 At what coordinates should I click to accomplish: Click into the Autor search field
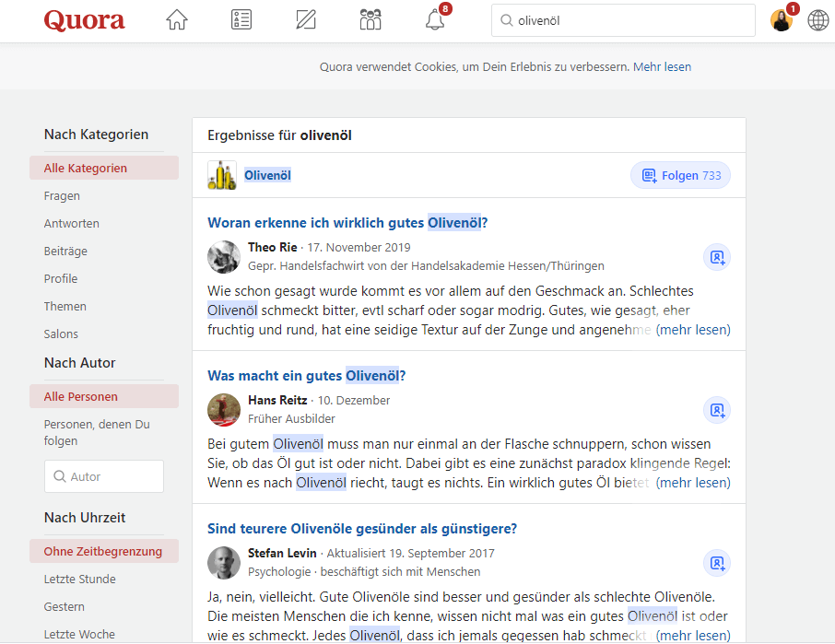[103, 476]
